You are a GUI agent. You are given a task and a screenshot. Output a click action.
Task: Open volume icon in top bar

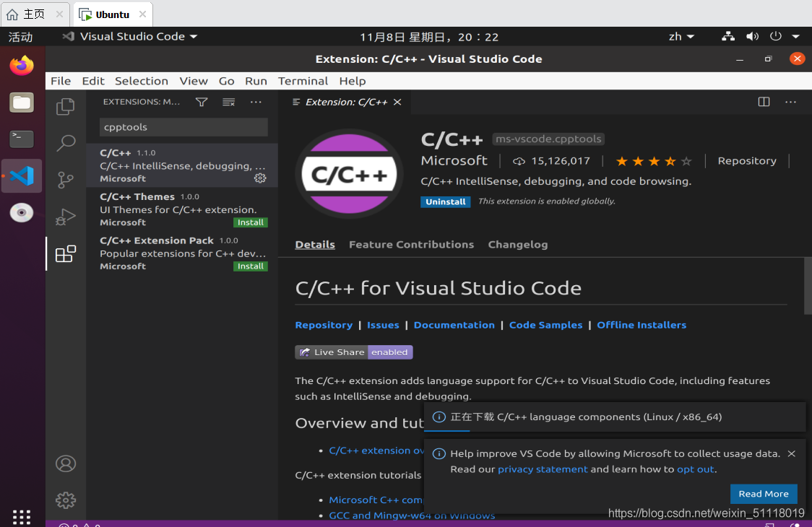[752, 36]
